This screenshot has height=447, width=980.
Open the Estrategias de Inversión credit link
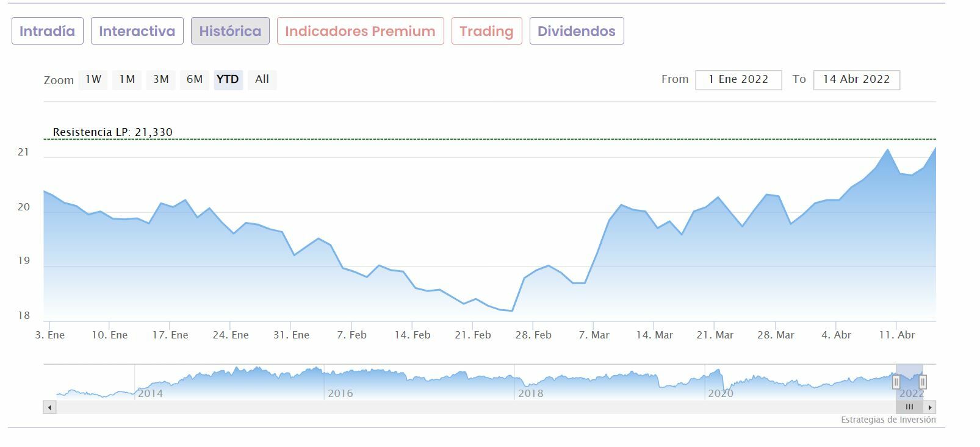(x=888, y=420)
